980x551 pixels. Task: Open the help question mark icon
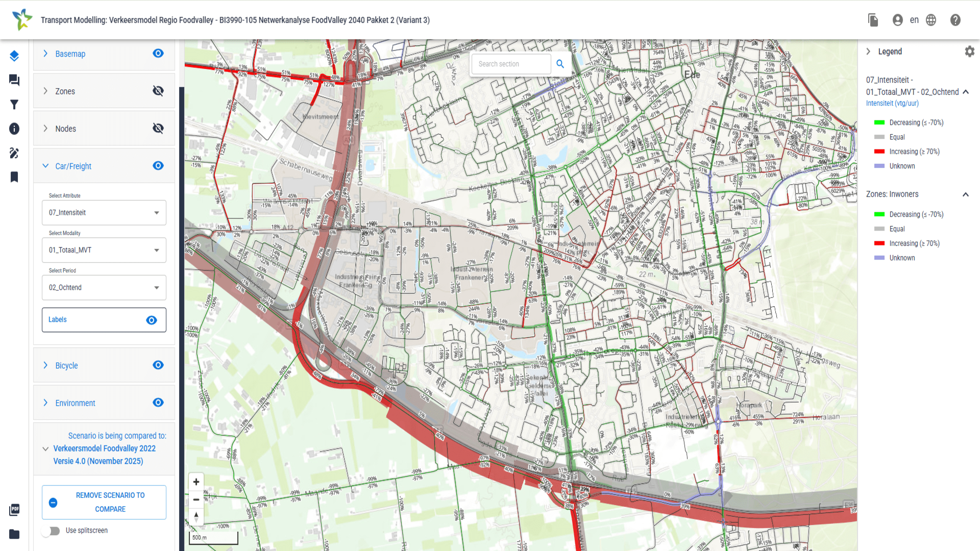pos(955,20)
